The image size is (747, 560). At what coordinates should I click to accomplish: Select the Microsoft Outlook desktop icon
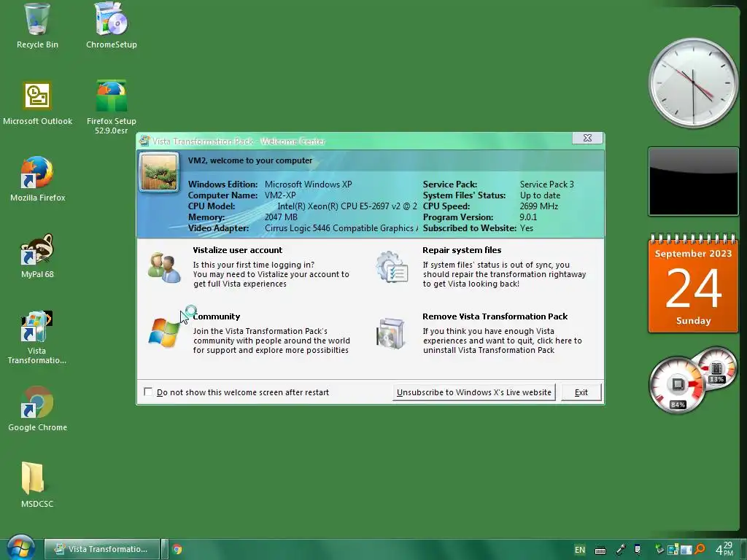tap(37, 96)
